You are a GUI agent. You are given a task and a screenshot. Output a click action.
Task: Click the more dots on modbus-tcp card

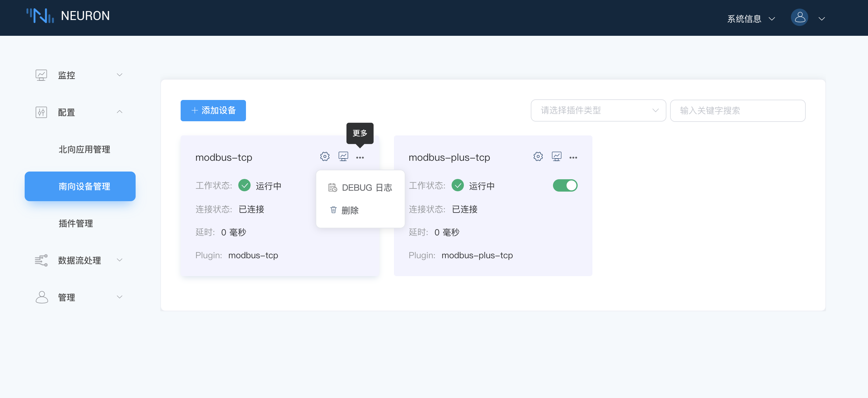(360, 158)
